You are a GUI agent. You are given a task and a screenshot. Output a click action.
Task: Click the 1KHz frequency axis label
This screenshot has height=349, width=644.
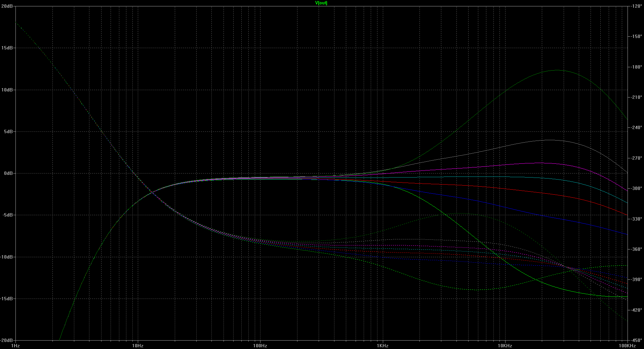click(383, 346)
